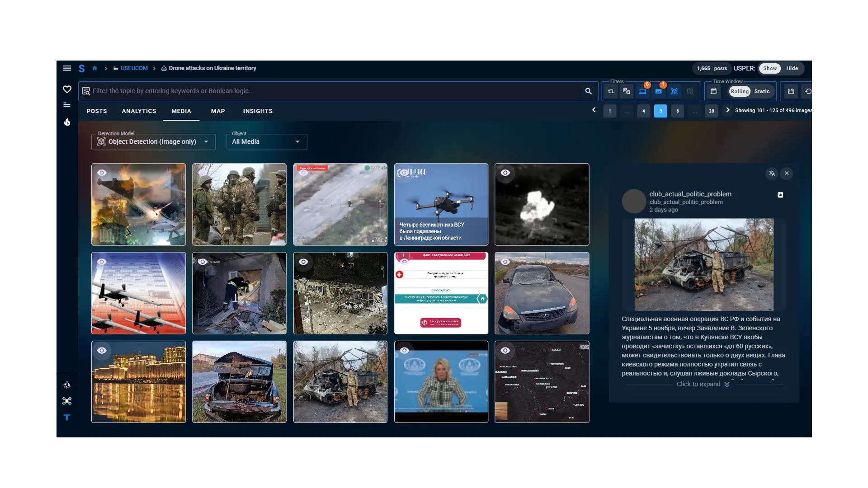Image resolution: width=868 pixels, height=488 pixels.
Task: Switch Time Window to Static
Action: [x=762, y=91]
